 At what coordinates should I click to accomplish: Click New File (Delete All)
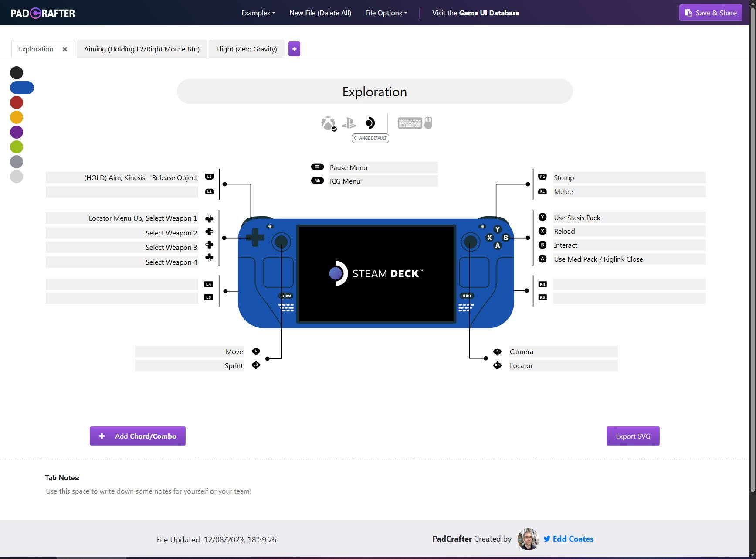[x=320, y=13]
